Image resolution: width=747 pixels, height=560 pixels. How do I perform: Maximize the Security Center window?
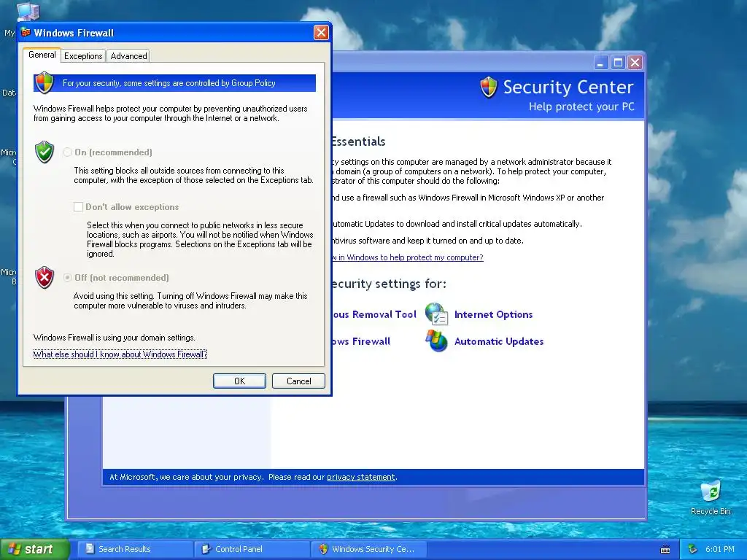(x=618, y=63)
